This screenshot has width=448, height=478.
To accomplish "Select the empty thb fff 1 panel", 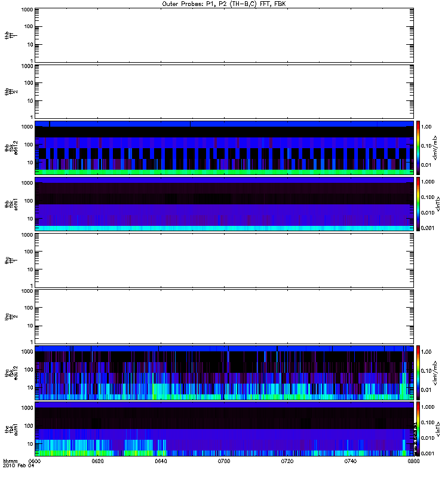I will pos(224,35).
